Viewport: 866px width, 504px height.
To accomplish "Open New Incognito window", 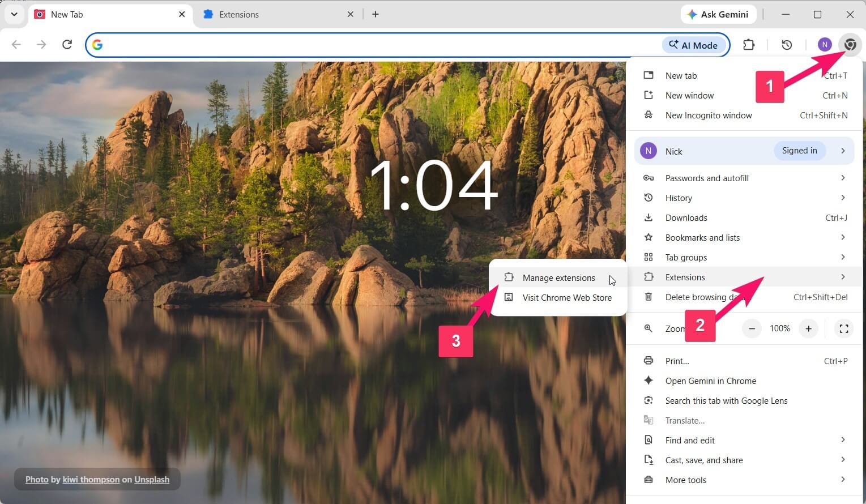I will (x=744, y=115).
